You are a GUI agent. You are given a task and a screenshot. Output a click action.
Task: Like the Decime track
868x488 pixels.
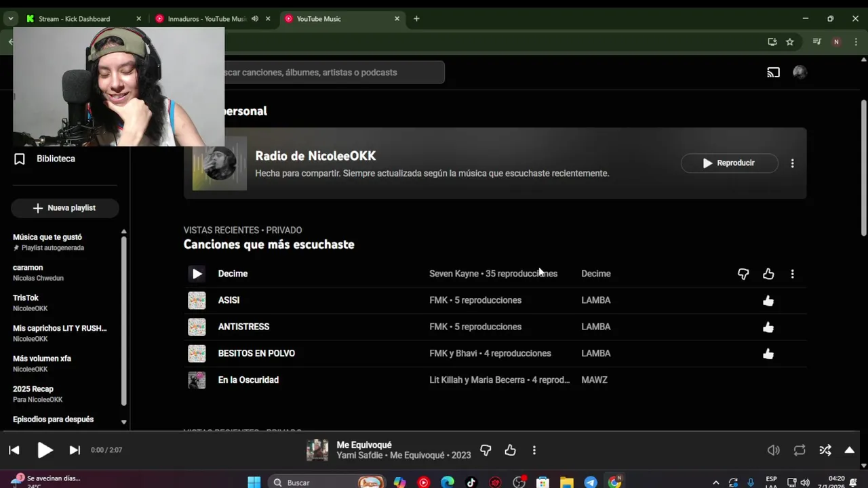coord(768,274)
